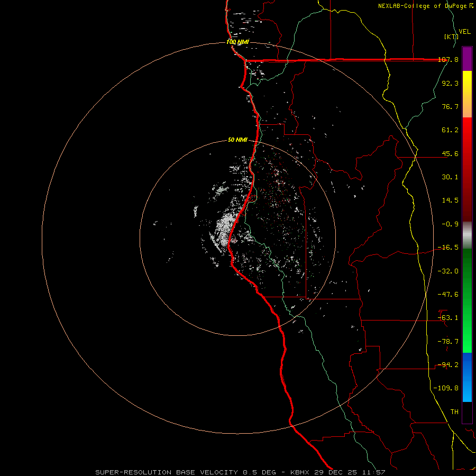Click the 92.3 legend value
This screenshot has width=476, height=476.
tap(450, 83)
